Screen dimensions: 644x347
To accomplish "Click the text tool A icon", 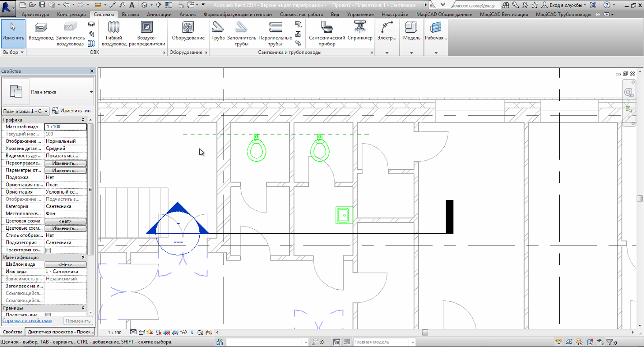I will tap(132, 5).
